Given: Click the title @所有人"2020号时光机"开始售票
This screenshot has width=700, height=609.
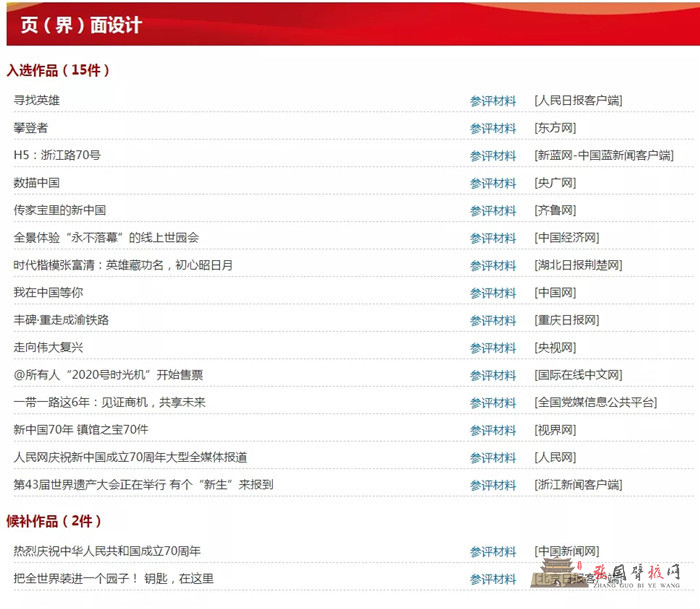Looking at the screenshot, I should pos(108,375).
